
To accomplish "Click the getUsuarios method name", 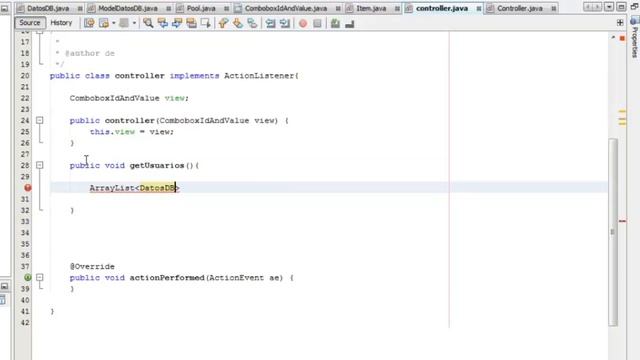I will click(x=157, y=165).
